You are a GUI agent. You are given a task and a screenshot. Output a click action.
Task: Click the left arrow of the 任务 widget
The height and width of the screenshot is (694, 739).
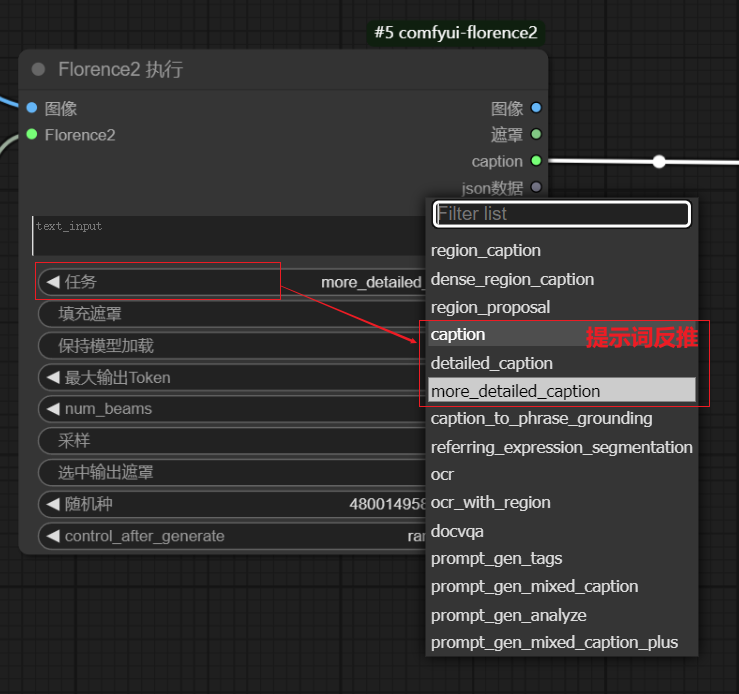(x=53, y=282)
